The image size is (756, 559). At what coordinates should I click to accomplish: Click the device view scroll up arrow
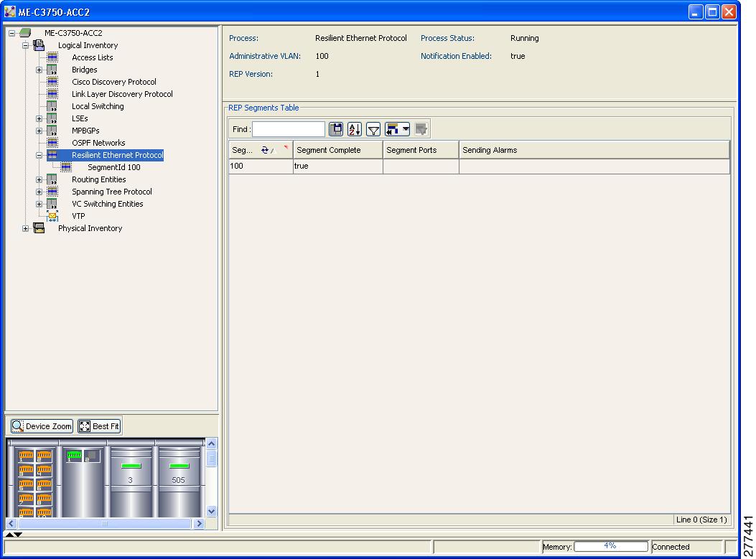click(x=211, y=443)
